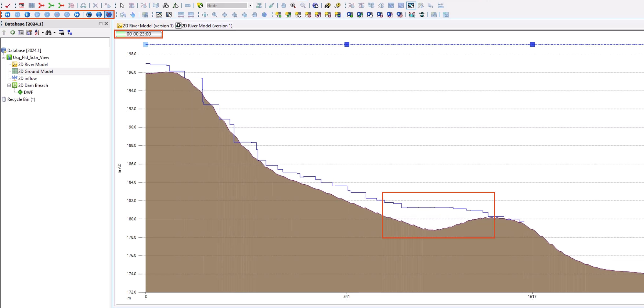Maximize the Database panel
The height and width of the screenshot is (308, 644).
(101, 24)
